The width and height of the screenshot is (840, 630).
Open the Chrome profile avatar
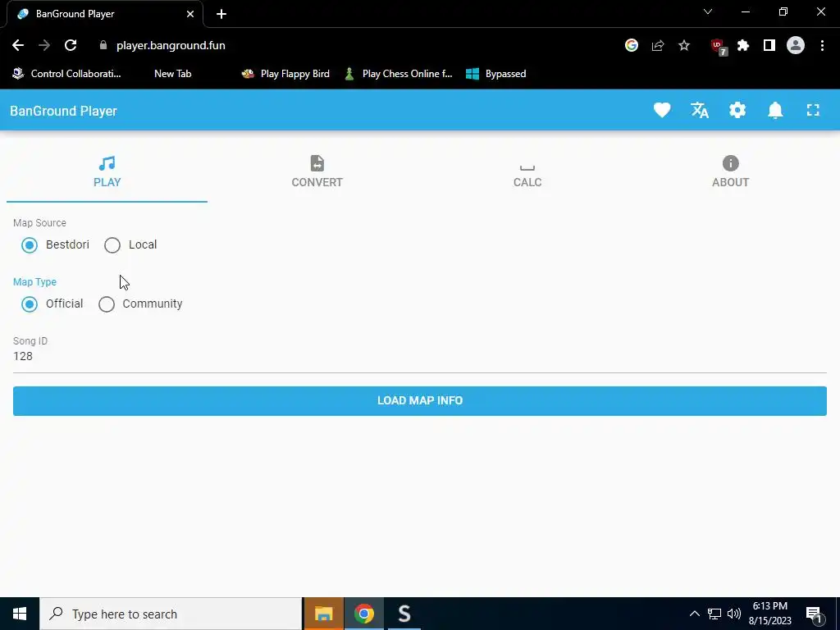coord(796,46)
